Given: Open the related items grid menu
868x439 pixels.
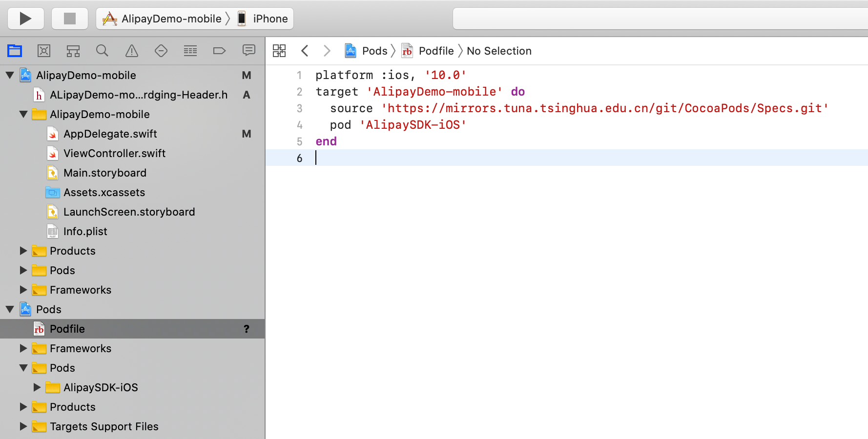Looking at the screenshot, I should (279, 51).
